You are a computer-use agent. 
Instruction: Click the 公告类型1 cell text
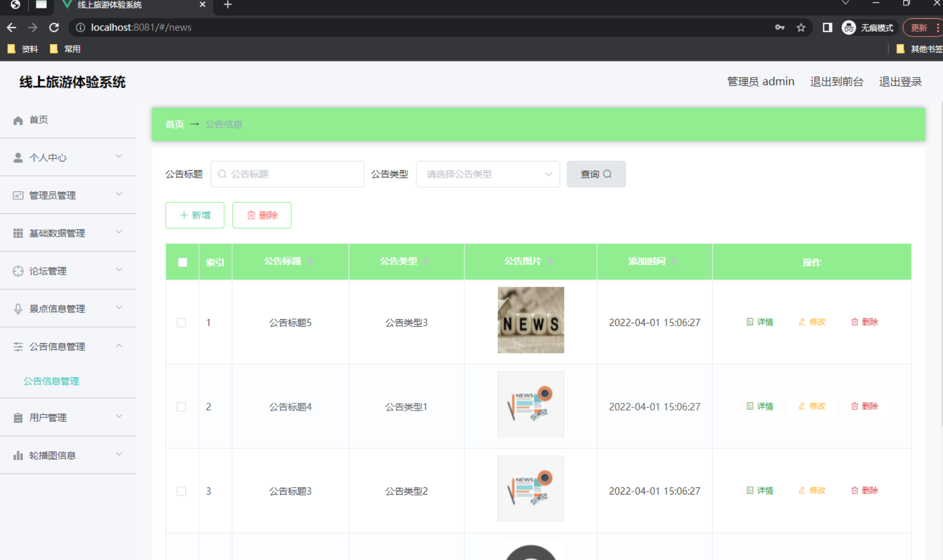point(406,407)
